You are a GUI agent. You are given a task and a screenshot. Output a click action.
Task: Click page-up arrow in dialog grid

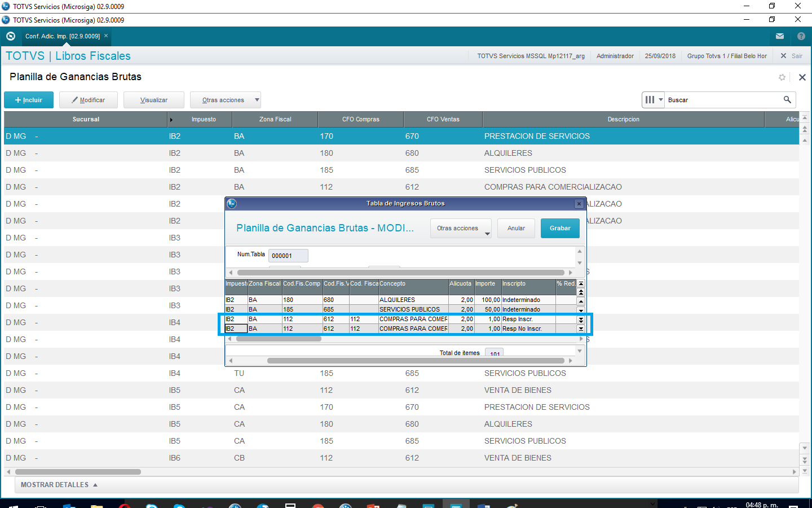click(x=581, y=292)
